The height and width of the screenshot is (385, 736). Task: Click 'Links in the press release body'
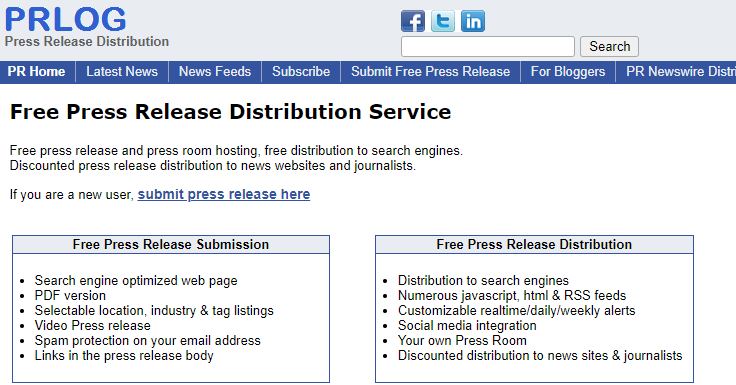[x=124, y=356]
